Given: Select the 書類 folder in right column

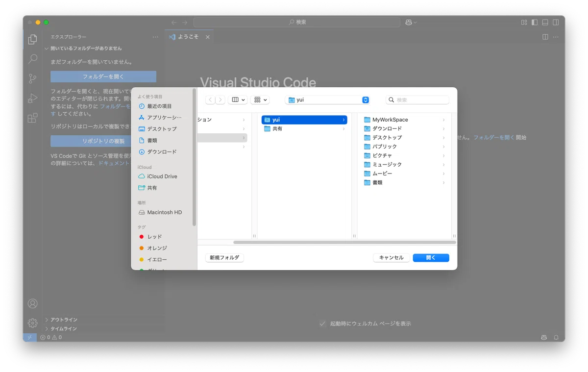Looking at the screenshot, I should tap(404, 182).
